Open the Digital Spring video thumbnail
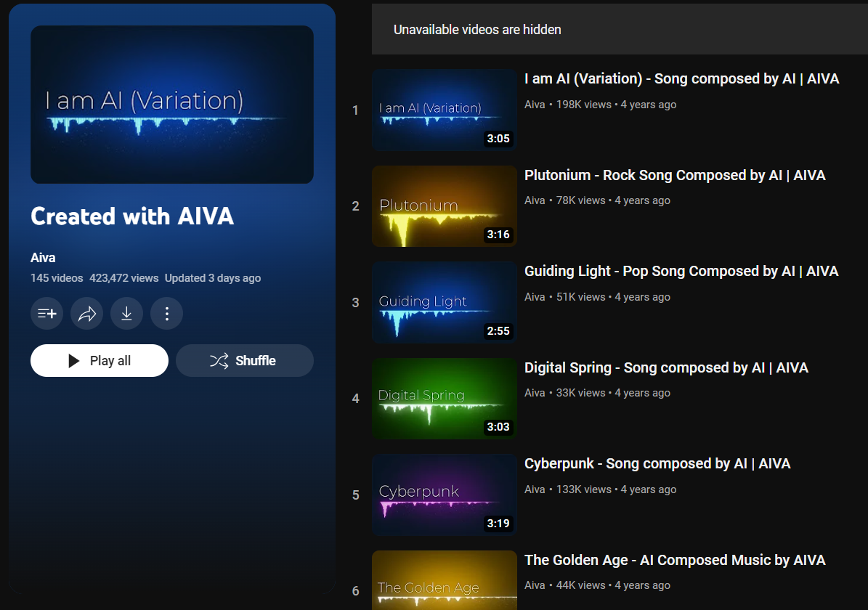 [x=444, y=399]
